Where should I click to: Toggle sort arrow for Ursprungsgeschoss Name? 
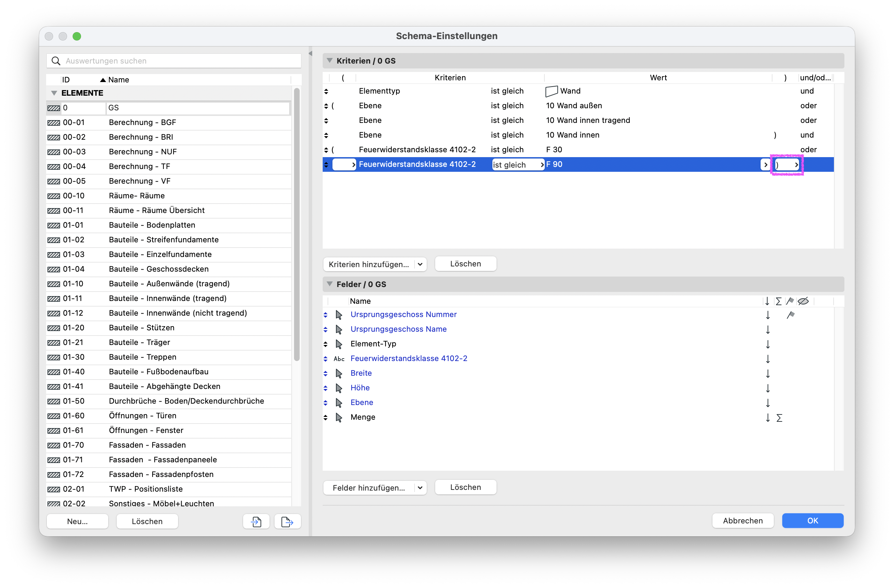coord(768,329)
